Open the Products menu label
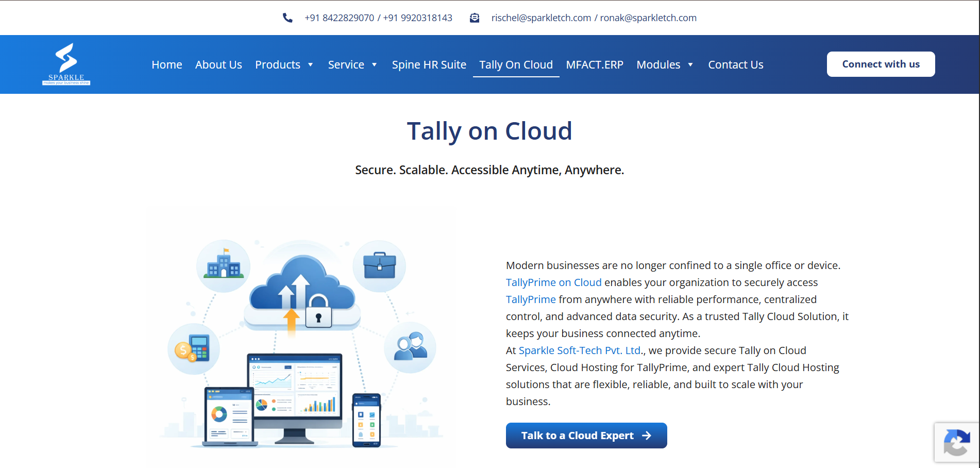The image size is (980, 468). click(x=278, y=65)
